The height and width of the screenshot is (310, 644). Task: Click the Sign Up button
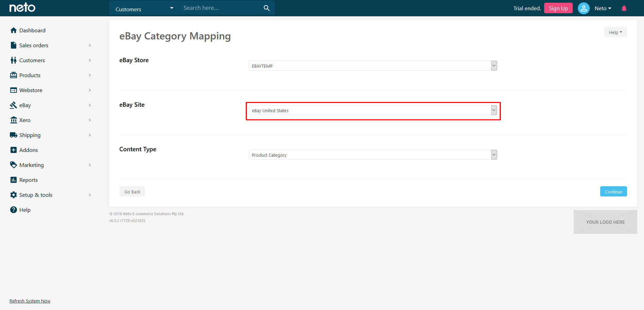pos(558,8)
